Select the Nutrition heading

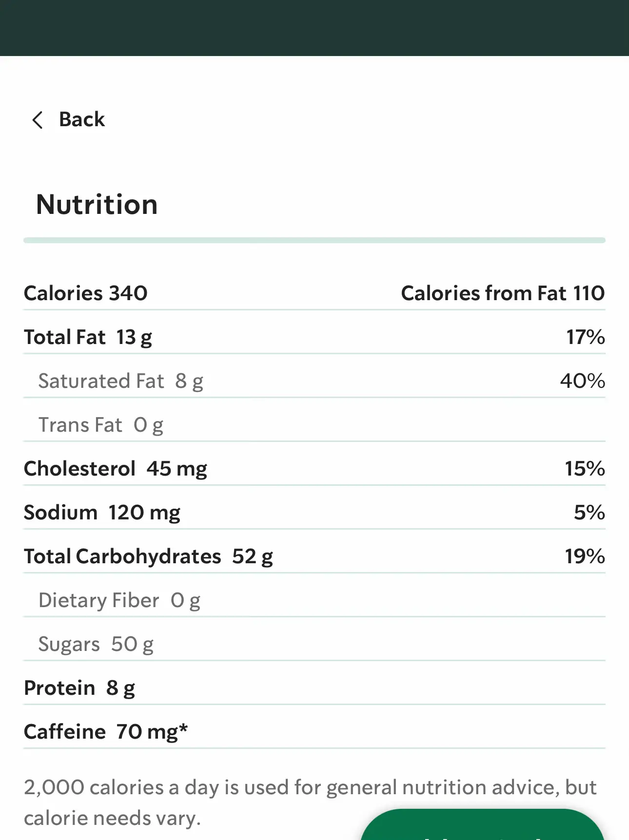97,205
